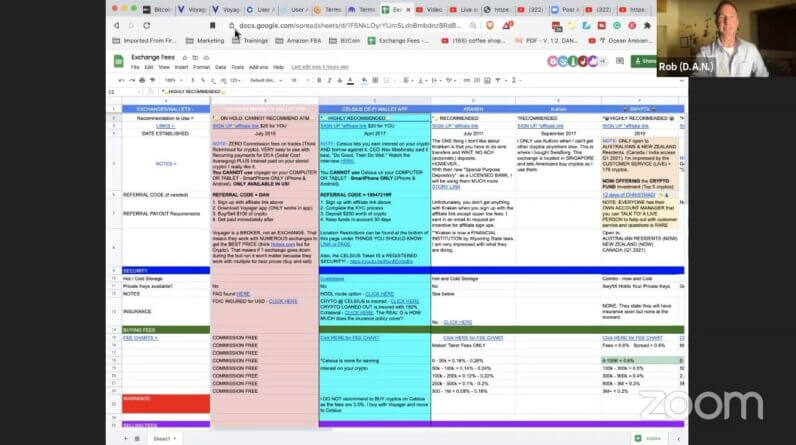796x445 pixels.
Task: Format the cell as percent
Action: coord(203,80)
